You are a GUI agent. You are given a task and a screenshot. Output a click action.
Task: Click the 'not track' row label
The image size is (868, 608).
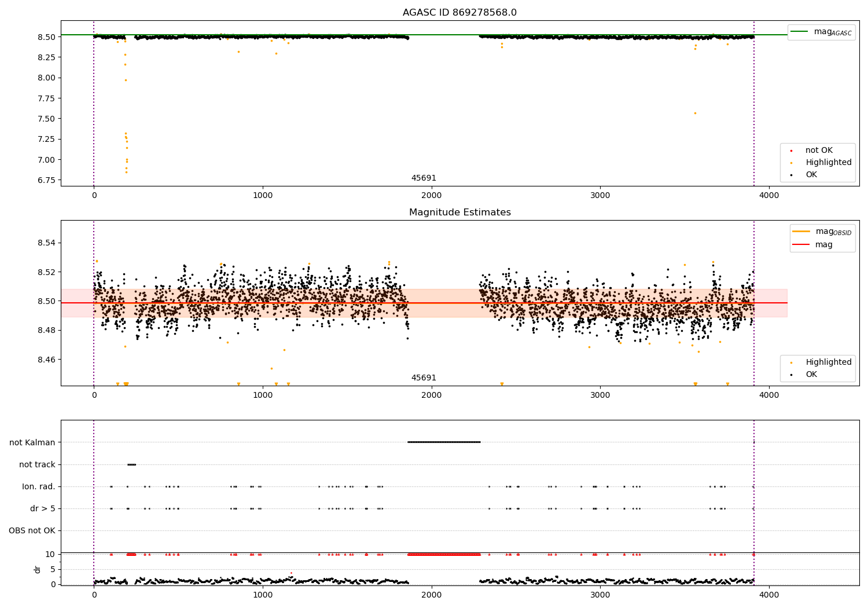coord(37,464)
